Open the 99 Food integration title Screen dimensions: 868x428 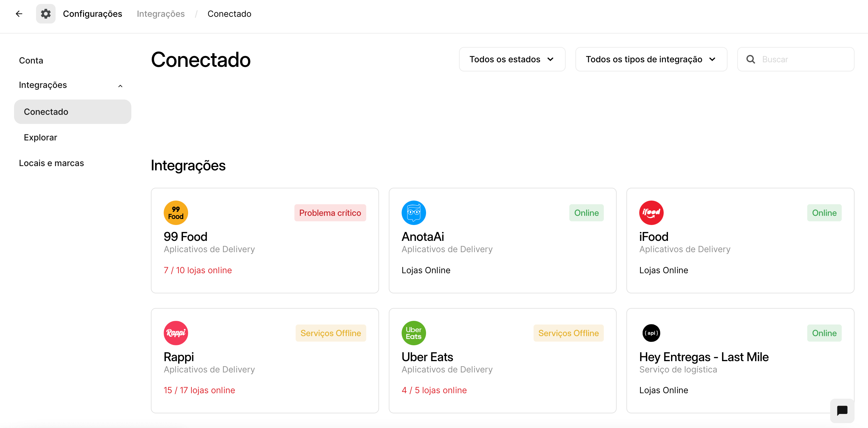(x=185, y=237)
